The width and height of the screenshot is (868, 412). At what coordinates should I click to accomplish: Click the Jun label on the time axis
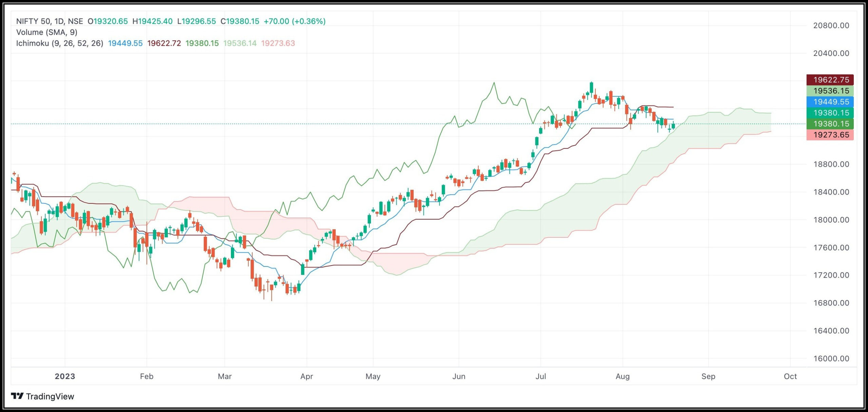459,376
